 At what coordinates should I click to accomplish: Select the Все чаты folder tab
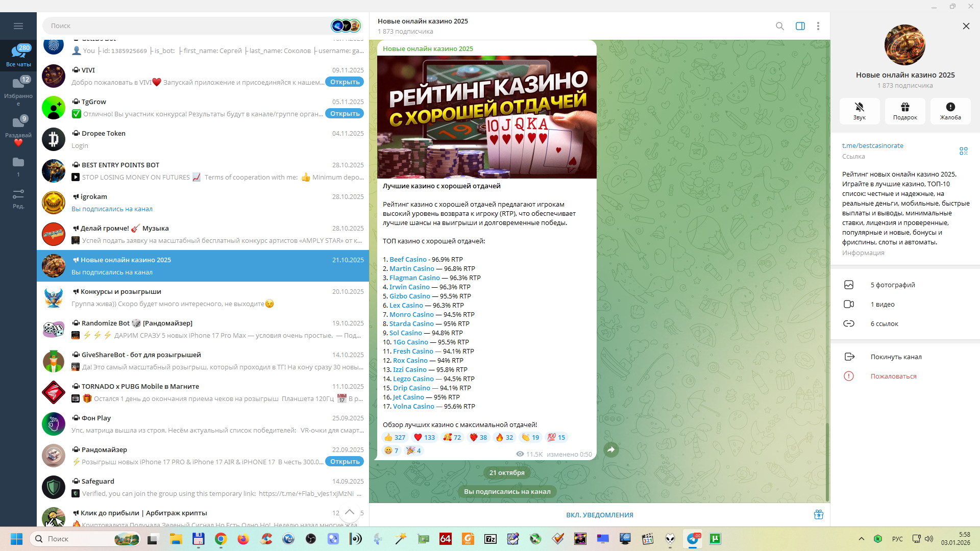pos(18,55)
